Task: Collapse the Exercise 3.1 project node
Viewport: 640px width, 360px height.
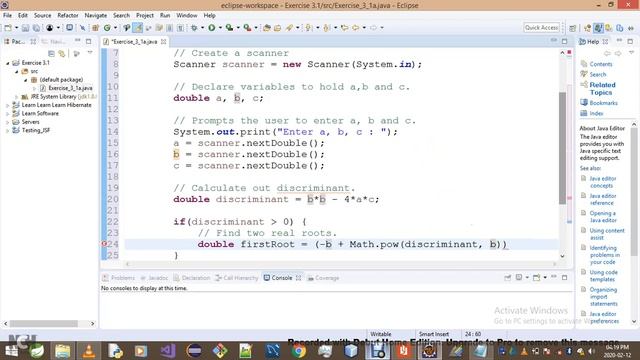Action: pyautogui.click(x=8, y=63)
